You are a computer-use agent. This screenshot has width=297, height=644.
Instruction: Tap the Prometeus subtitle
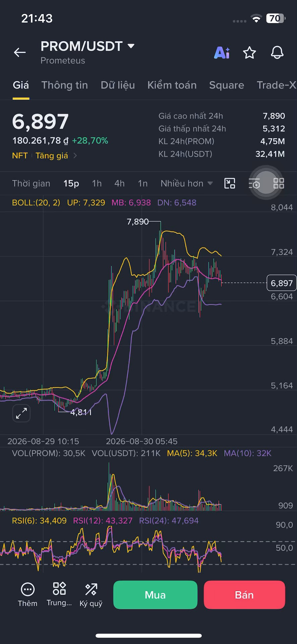(x=63, y=61)
